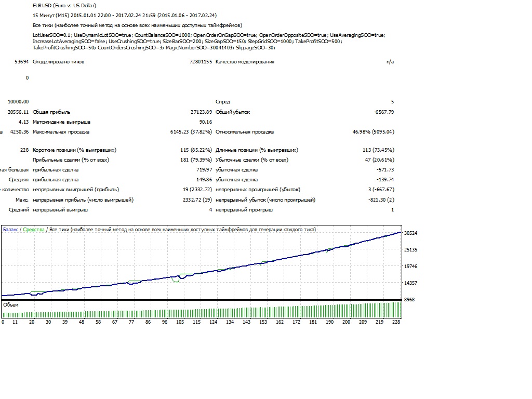The height and width of the screenshot is (399, 532).
Task: Click the 115 (85.22%) short positions value
Action: click(196, 150)
